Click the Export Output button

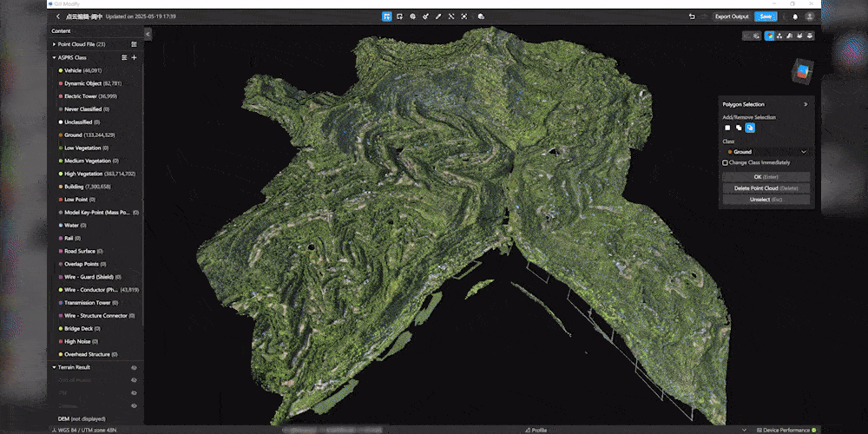[731, 16]
